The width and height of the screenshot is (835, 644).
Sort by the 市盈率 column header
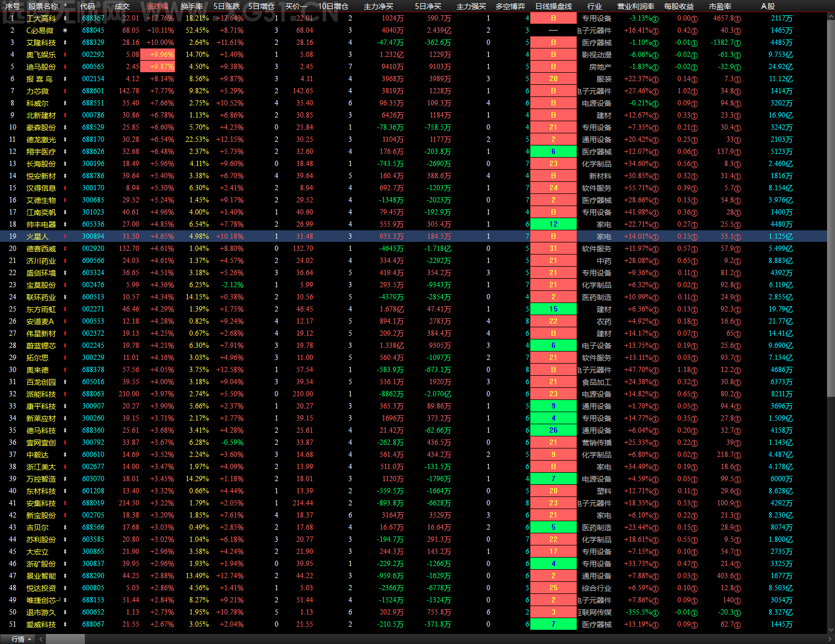tap(720, 6)
